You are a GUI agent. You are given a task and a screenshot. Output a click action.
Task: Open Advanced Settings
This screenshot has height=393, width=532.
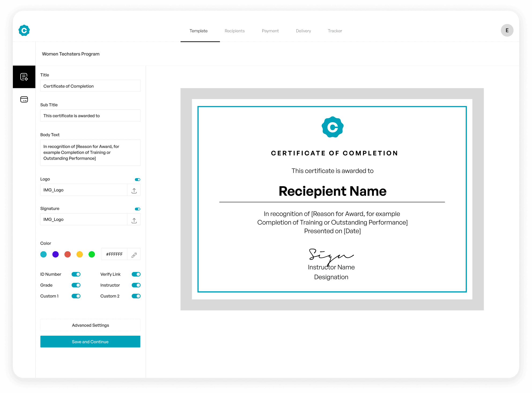[x=90, y=325]
